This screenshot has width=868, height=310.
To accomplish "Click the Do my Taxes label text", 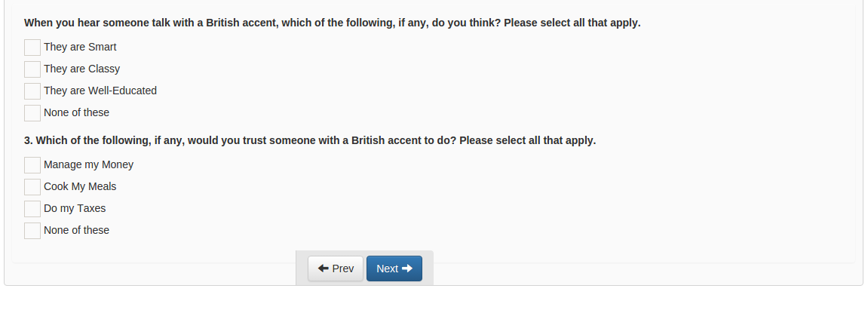I will [75, 209].
